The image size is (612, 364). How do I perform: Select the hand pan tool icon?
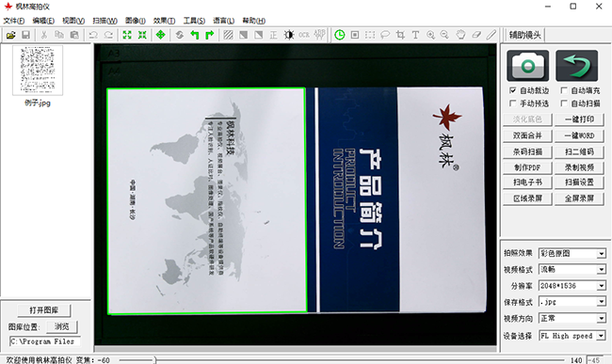pyautogui.click(x=461, y=35)
